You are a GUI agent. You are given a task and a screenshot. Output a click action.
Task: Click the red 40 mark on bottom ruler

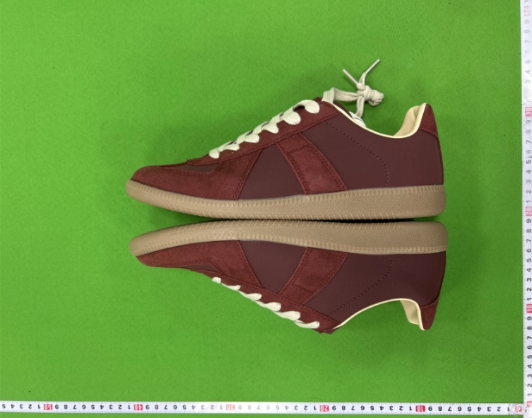tap(138, 407)
